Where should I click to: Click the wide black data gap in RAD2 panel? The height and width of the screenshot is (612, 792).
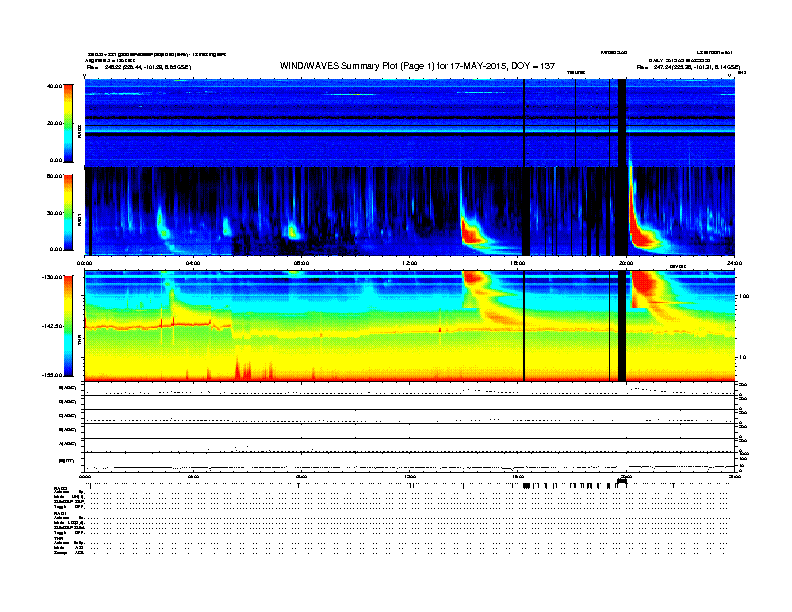[622, 123]
